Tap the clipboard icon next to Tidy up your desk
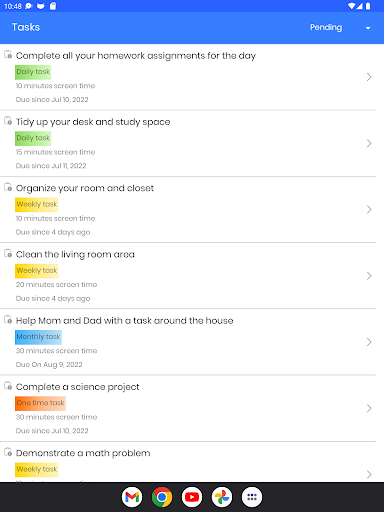 coord(8,121)
